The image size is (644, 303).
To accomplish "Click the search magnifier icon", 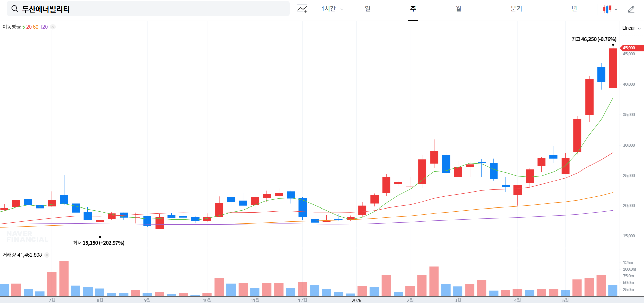I will point(15,9).
